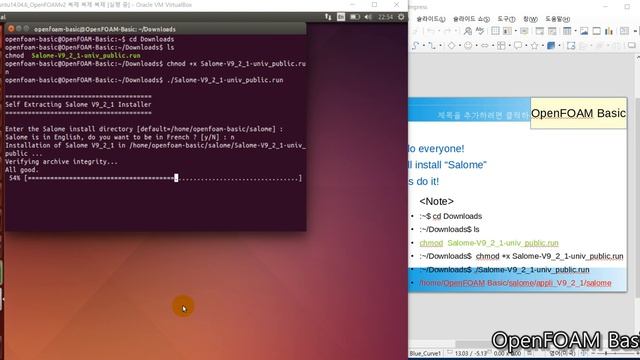This screenshot has height=360, width=640.
Task: Click the insert chart icon in Impress
Action: click(x=609, y=31)
